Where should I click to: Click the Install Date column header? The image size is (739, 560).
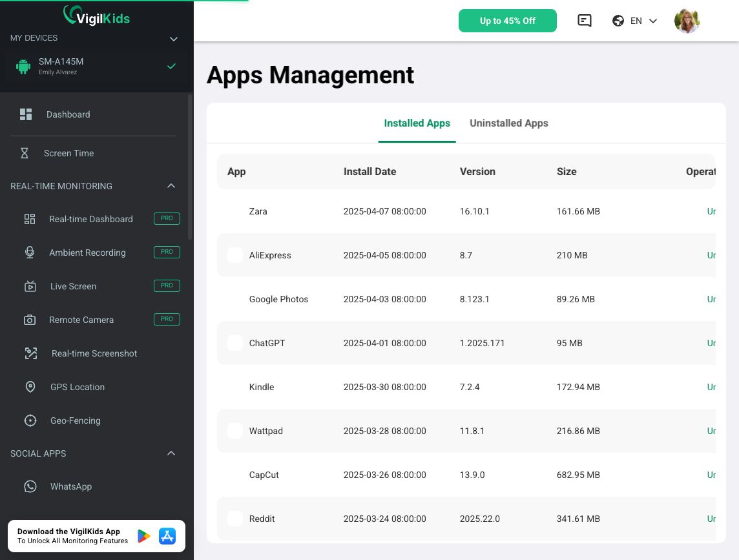(x=369, y=172)
